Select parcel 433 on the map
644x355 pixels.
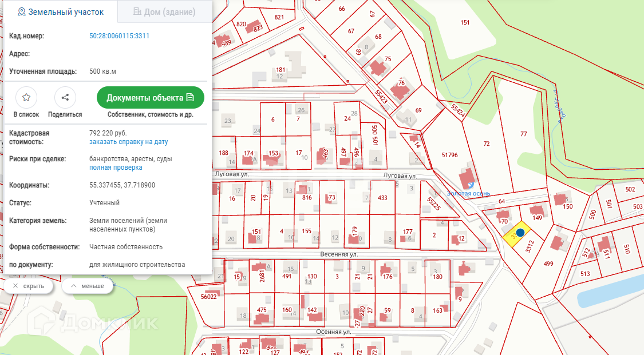click(x=382, y=198)
